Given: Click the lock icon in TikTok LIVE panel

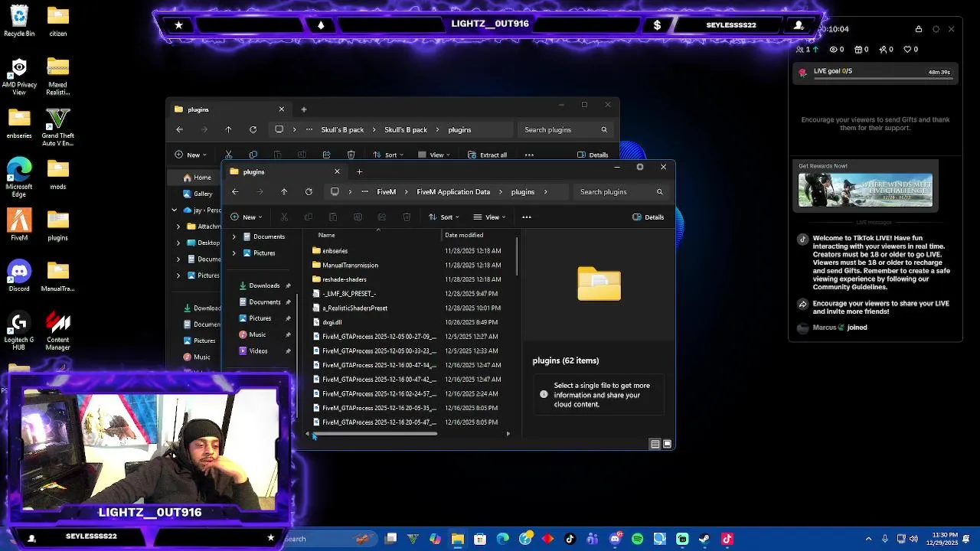Looking at the screenshot, I should (919, 29).
